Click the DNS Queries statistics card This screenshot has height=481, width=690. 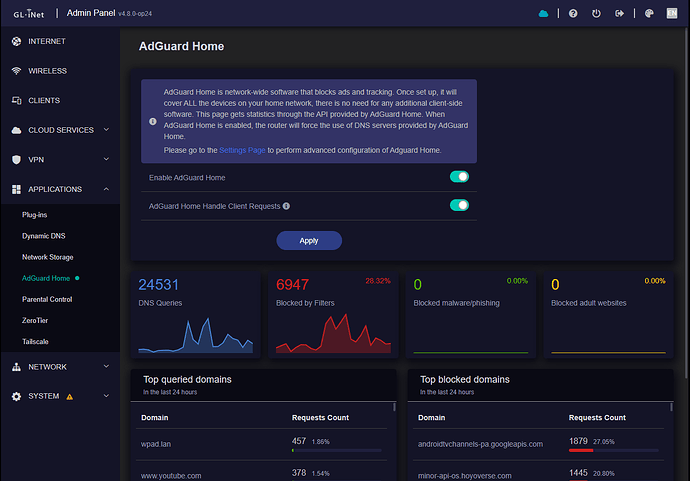[x=195, y=314]
